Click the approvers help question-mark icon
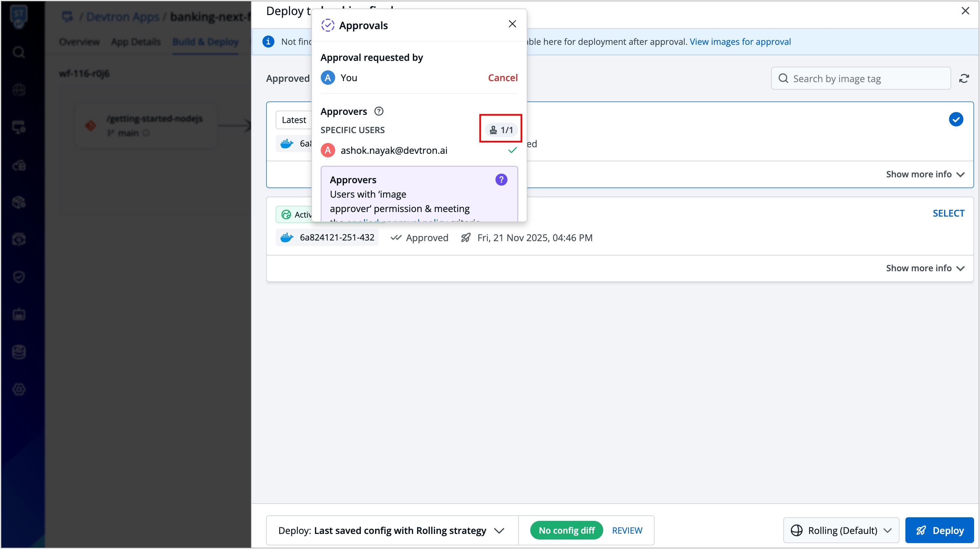Viewport: 980px width, 549px height. tap(378, 111)
